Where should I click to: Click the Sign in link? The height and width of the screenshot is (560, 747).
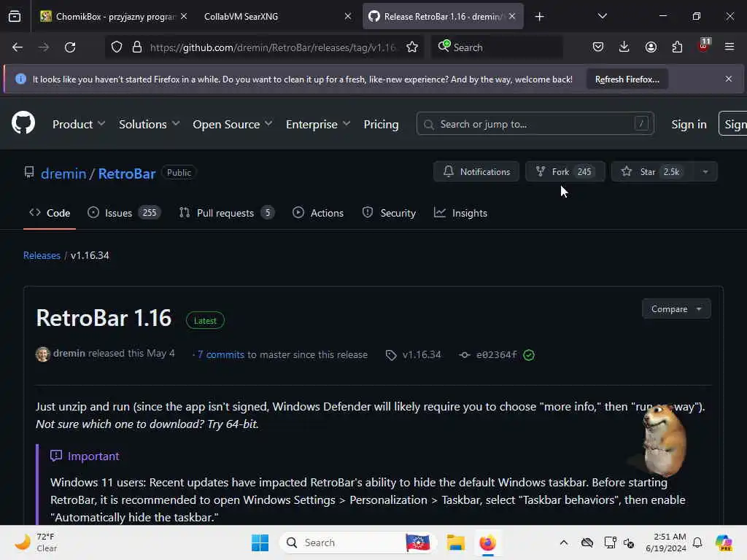point(689,124)
